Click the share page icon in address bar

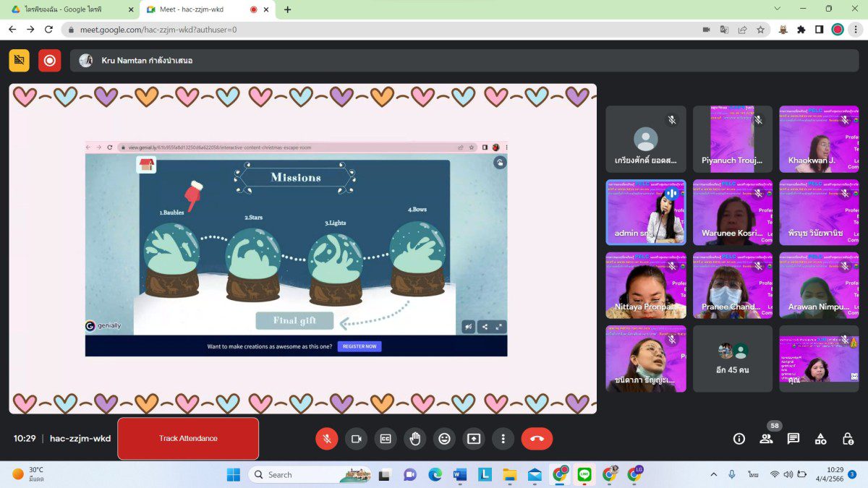click(x=742, y=30)
